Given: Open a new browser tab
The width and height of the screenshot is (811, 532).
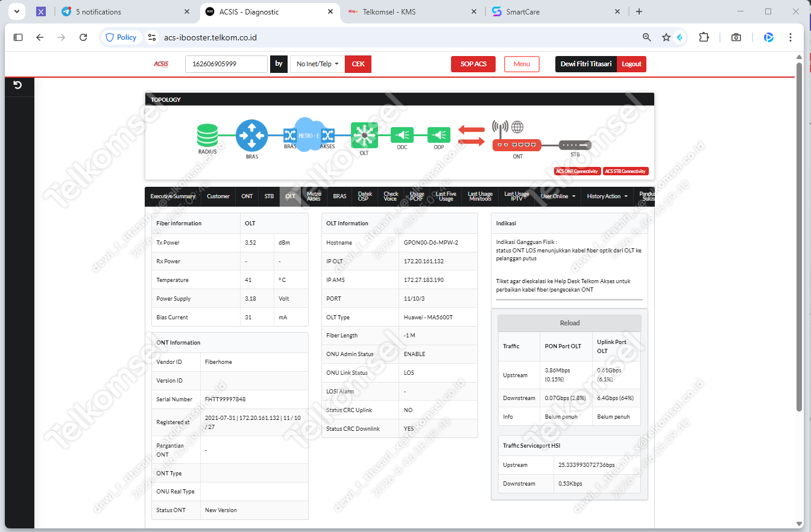Looking at the screenshot, I should pos(639,11).
